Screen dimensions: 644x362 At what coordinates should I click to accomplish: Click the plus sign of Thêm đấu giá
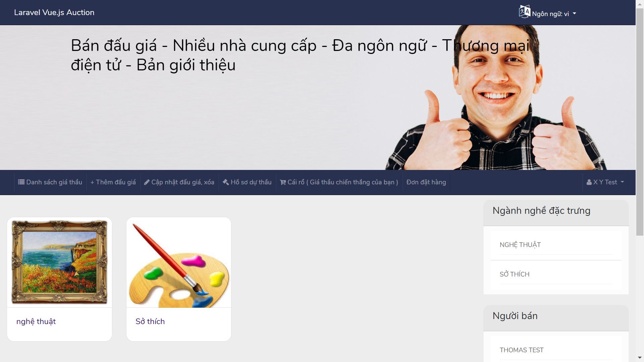pos(92,182)
